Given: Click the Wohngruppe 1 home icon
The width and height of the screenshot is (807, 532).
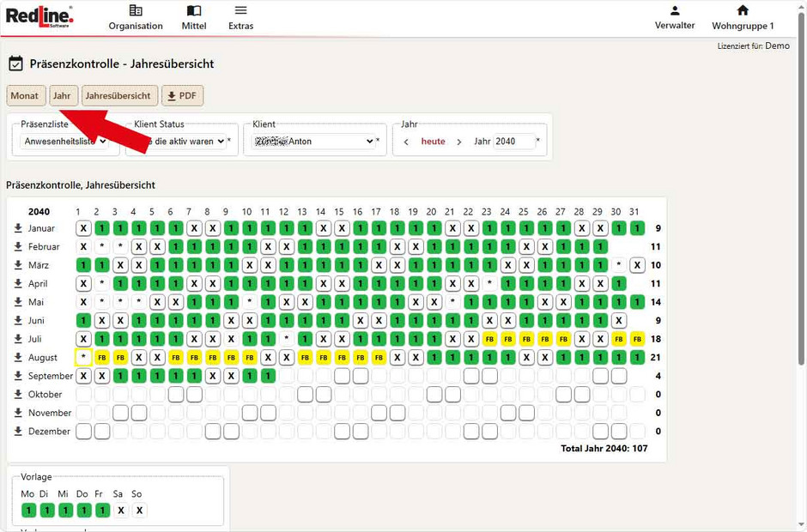Looking at the screenshot, I should pos(743,11).
